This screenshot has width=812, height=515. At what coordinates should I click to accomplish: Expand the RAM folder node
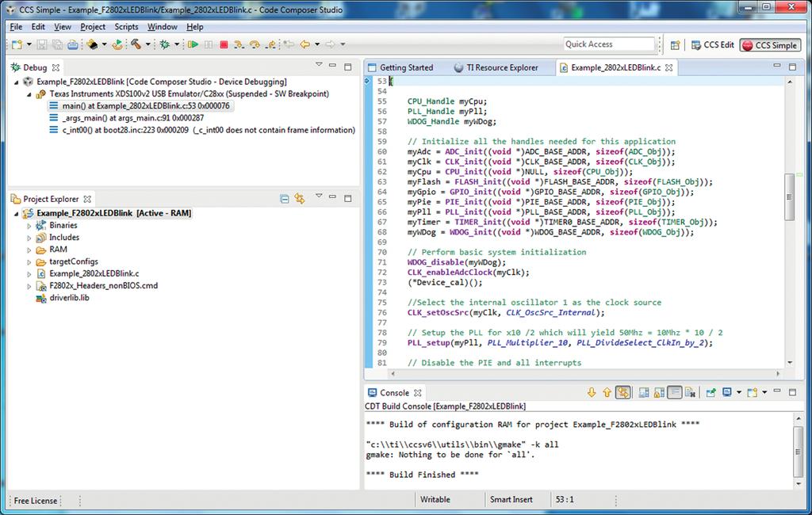(29, 250)
